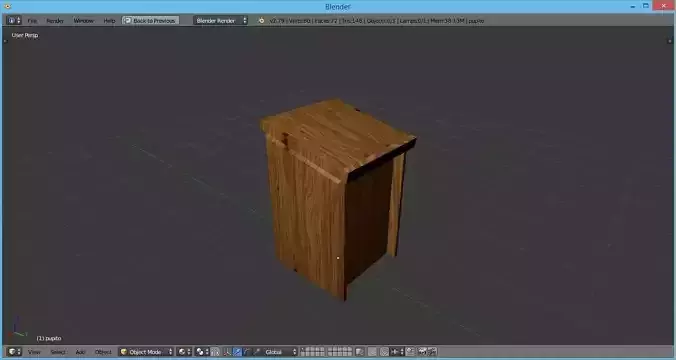Close the Blender window
Screen dimensions: 676x360
click(x=663, y=6)
